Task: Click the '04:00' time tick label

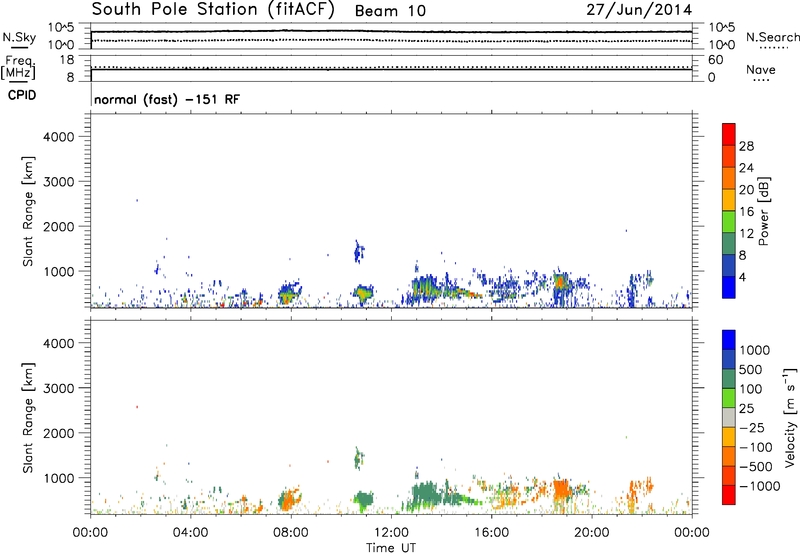Action: coord(190,533)
